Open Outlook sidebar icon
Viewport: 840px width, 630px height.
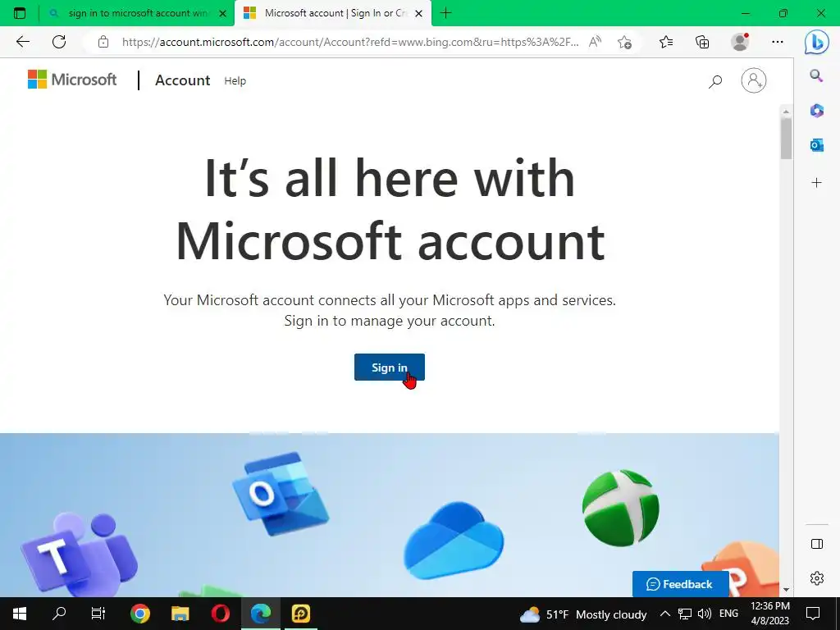pyautogui.click(x=816, y=144)
